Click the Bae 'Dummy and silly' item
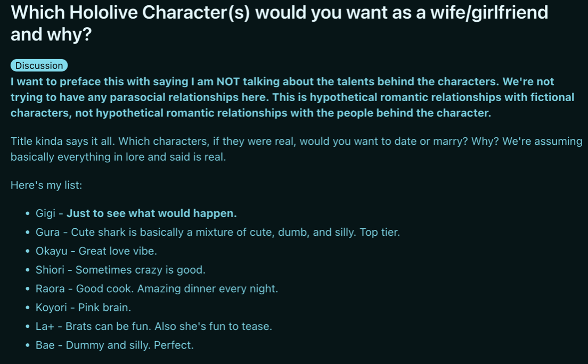Viewport: 588px width, 364px height. pos(115,345)
